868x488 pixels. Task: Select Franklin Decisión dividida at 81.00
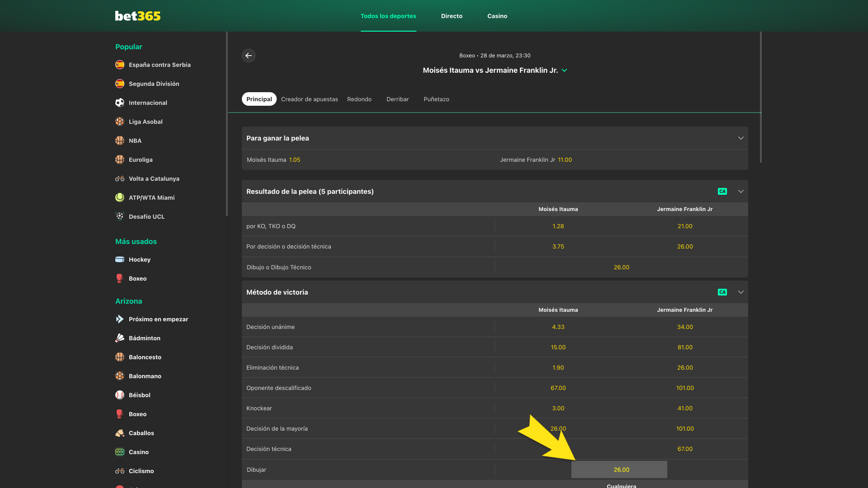click(x=685, y=347)
